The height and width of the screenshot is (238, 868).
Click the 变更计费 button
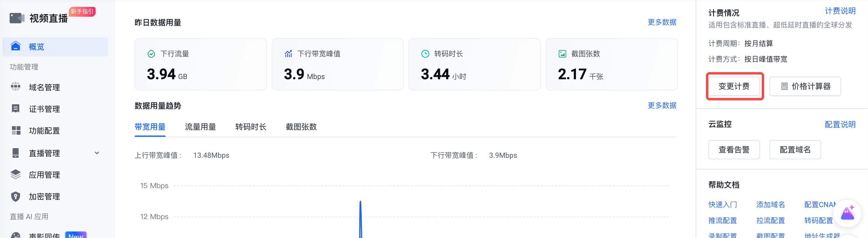[x=734, y=87]
